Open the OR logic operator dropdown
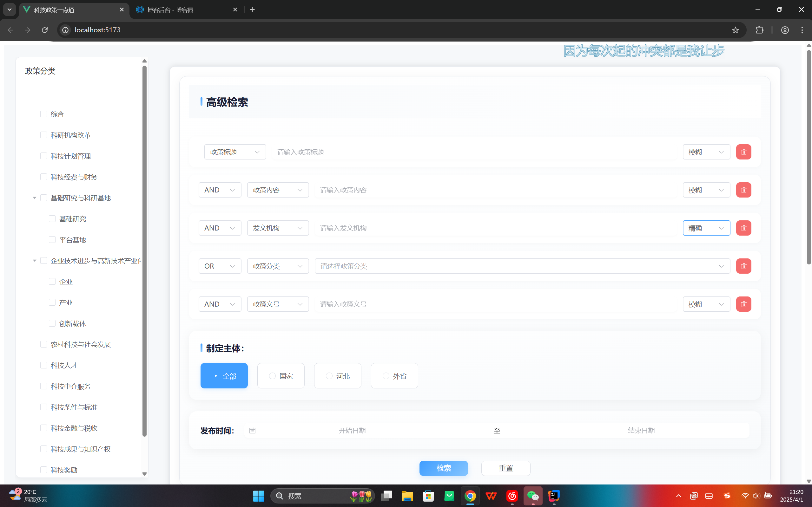The image size is (812, 507). 220,266
